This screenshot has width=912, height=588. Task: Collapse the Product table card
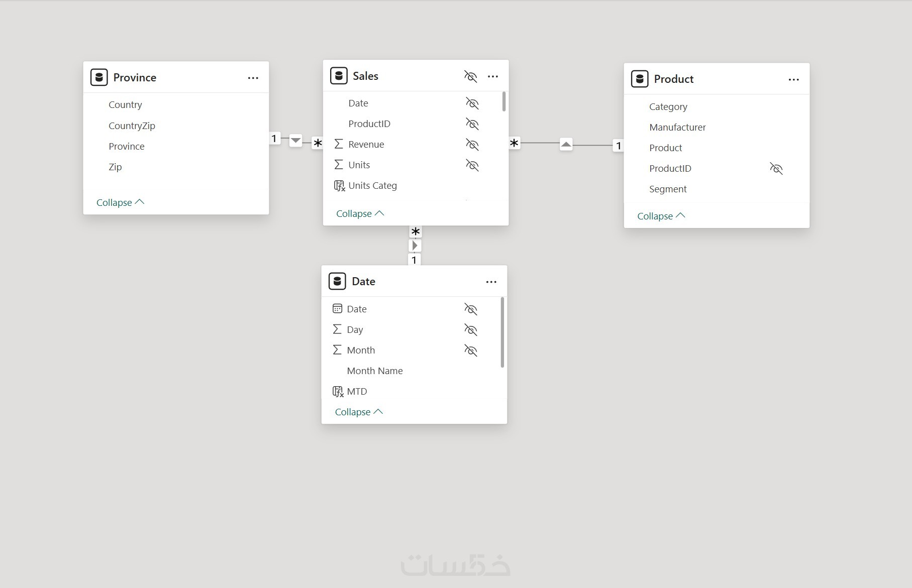tap(661, 216)
